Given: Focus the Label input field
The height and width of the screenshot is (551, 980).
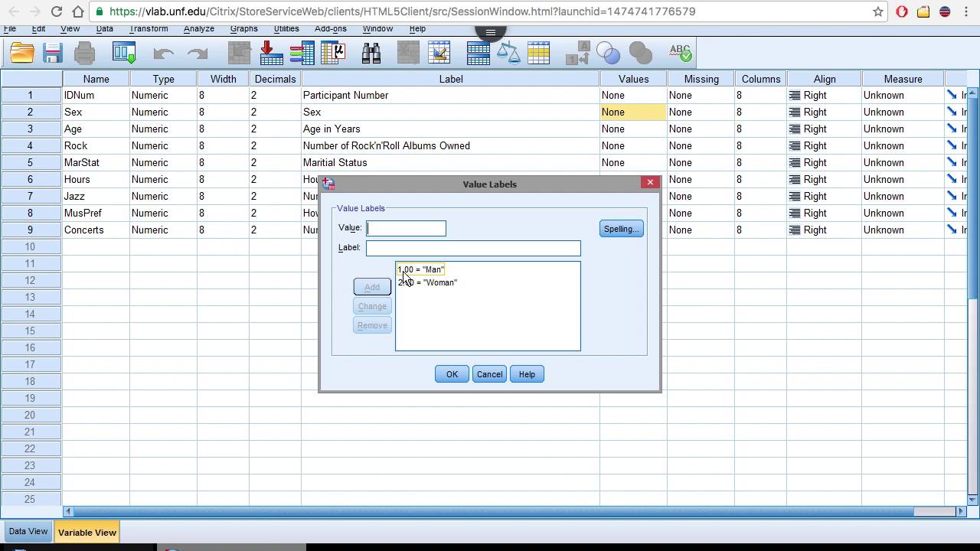Looking at the screenshot, I should point(473,248).
